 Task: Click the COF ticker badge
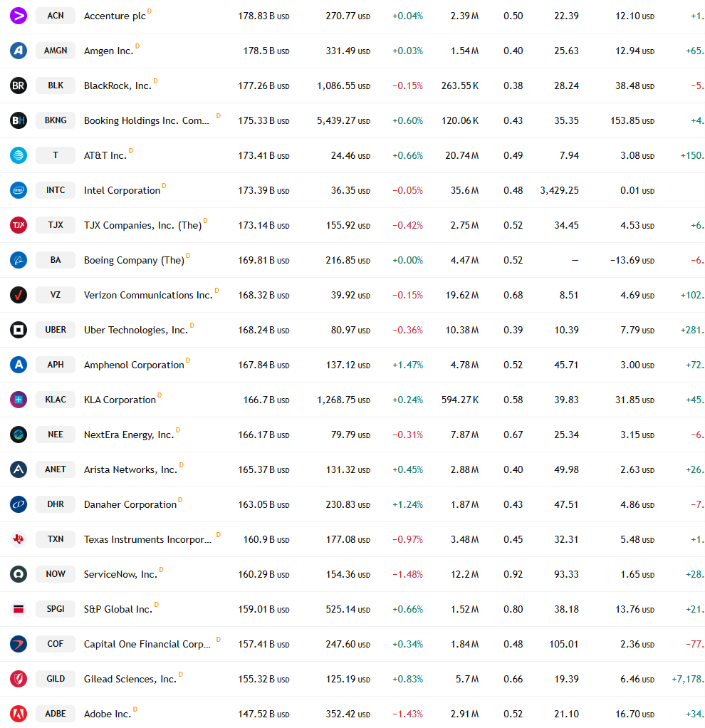pos(56,644)
